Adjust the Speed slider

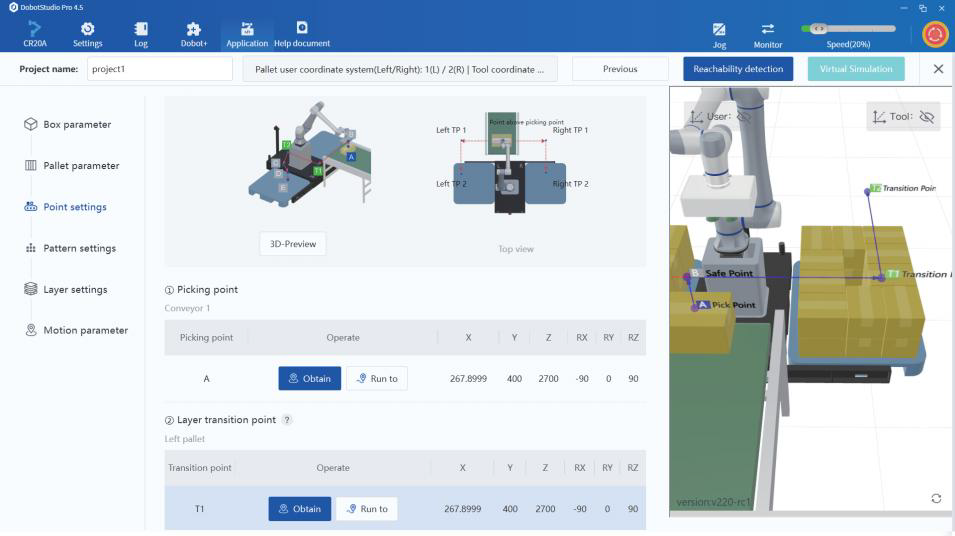818,28
